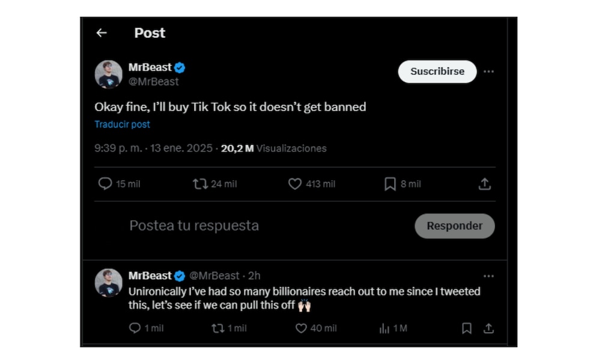Click the Suscribirse button
Image resolution: width=596 pixels, height=364 pixels.
(x=437, y=71)
